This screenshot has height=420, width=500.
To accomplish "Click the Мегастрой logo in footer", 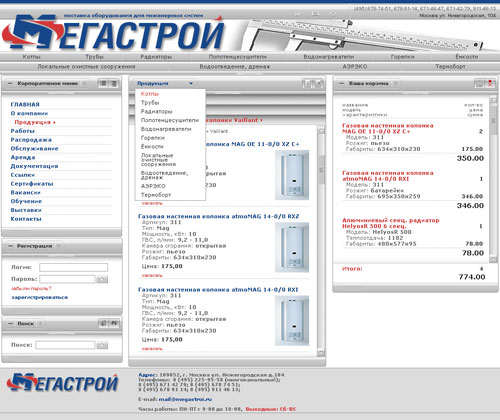I will coord(62,382).
